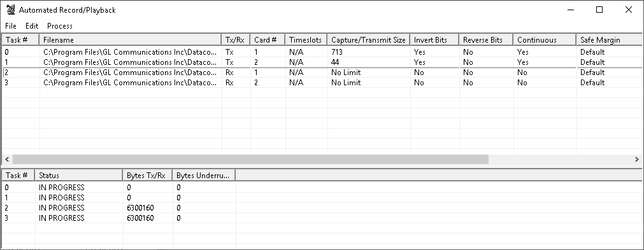Select task 0 row in upper list
The width and height of the screenshot is (644, 250).
(322, 52)
